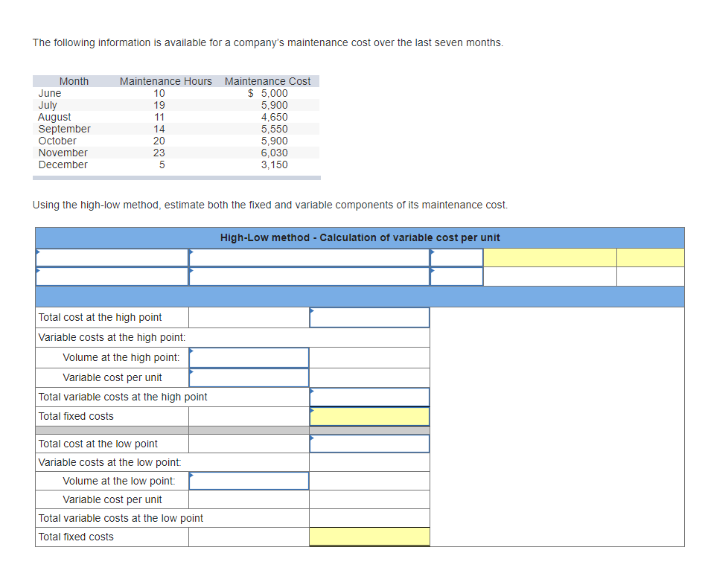The image size is (705, 588).
Task: Click the yellow result cell in first row
Action: (550, 258)
